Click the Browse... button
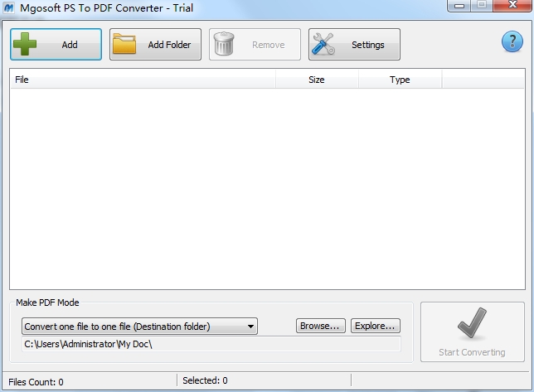534x392 pixels. coord(320,326)
